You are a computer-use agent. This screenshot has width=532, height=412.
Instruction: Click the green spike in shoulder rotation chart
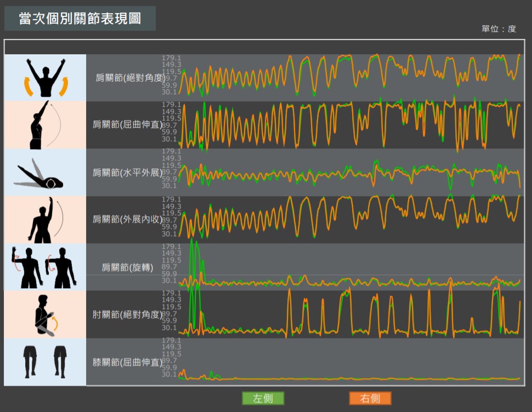[193, 257]
